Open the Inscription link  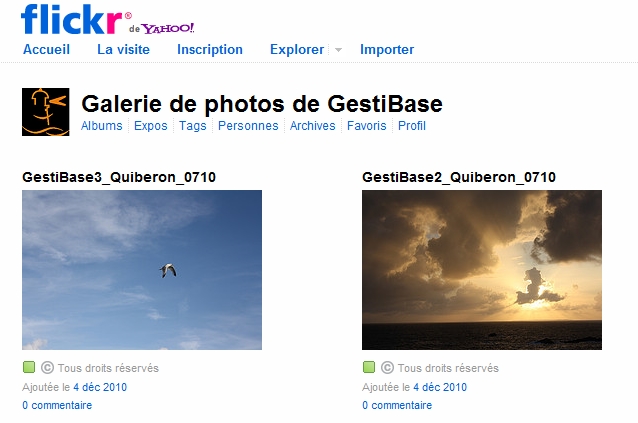[210, 50]
